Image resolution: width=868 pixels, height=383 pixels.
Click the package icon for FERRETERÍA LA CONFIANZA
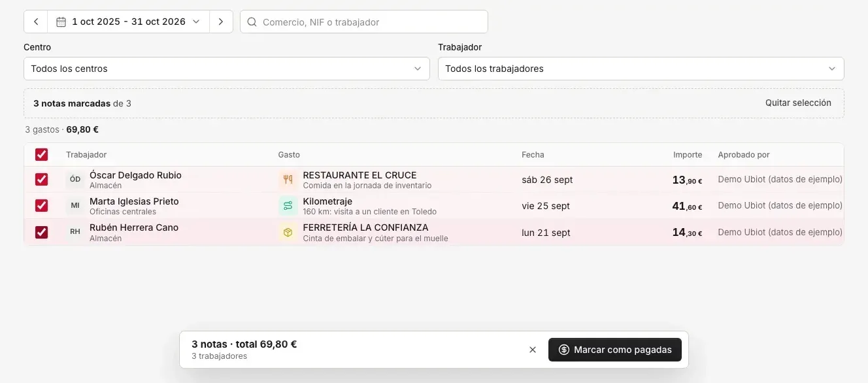coord(288,232)
